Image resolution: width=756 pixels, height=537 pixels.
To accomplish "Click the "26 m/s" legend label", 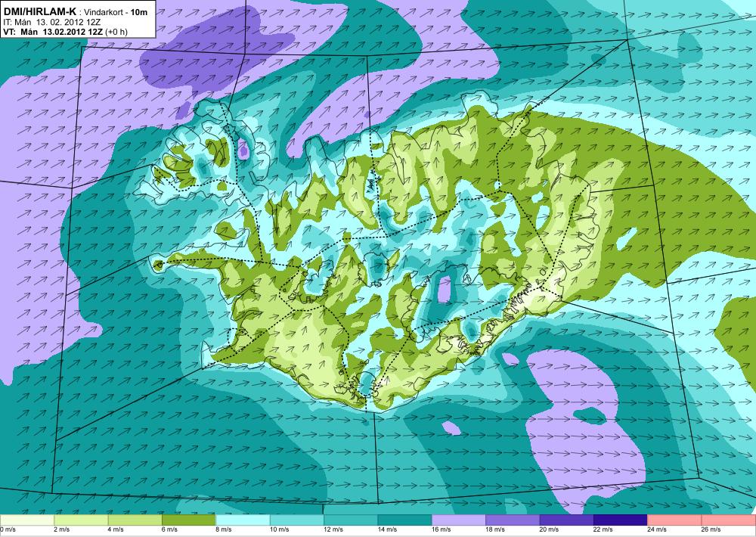I will coord(711,529).
